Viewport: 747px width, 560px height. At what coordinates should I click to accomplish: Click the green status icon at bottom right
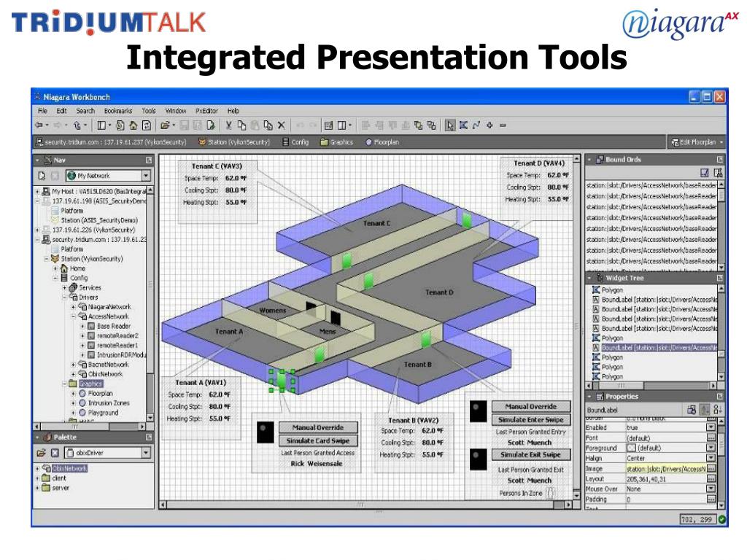(722, 519)
